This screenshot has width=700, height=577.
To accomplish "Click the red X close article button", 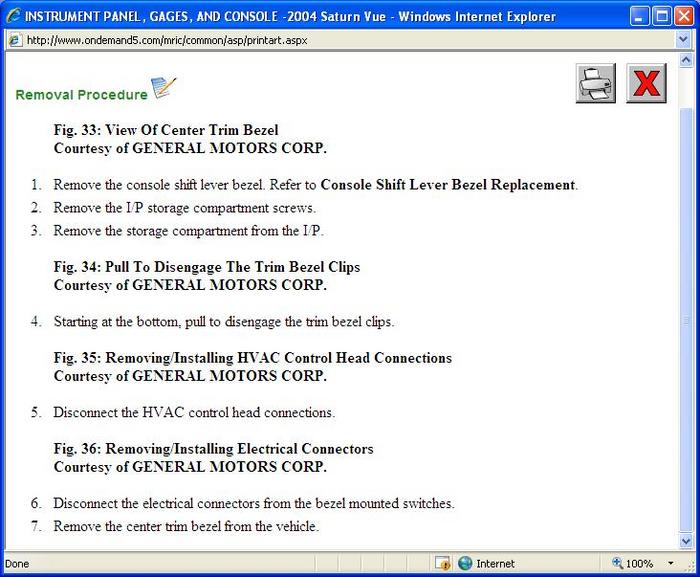I will pos(646,84).
